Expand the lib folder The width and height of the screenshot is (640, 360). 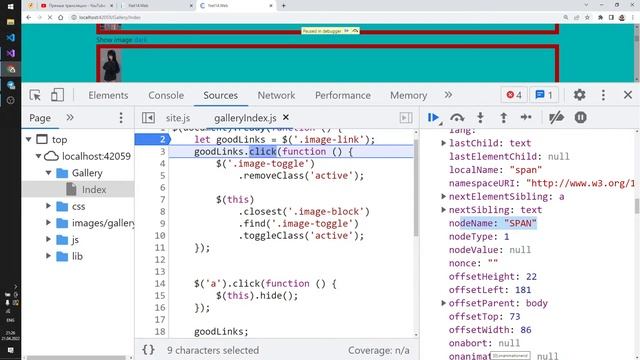tap(48, 256)
